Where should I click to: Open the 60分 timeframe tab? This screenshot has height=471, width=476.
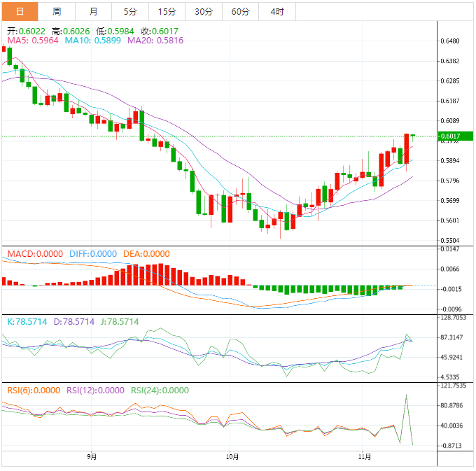[x=240, y=12]
